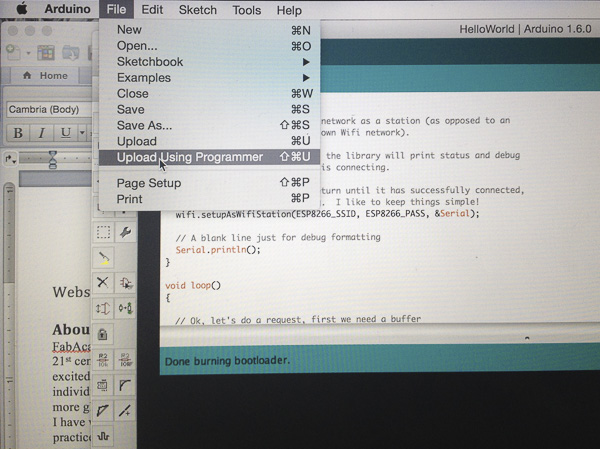The height and width of the screenshot is (449, 600).
Task: Click the misspelled 'FabAca' word in Word
Action: pyautogui.click(x=71, y=346)
